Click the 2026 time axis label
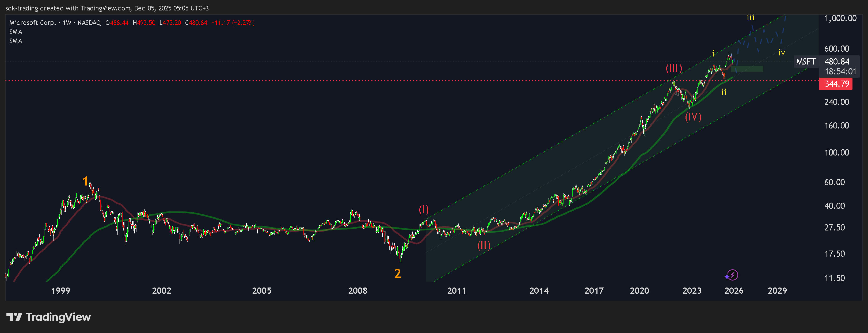 pos(734,290)
